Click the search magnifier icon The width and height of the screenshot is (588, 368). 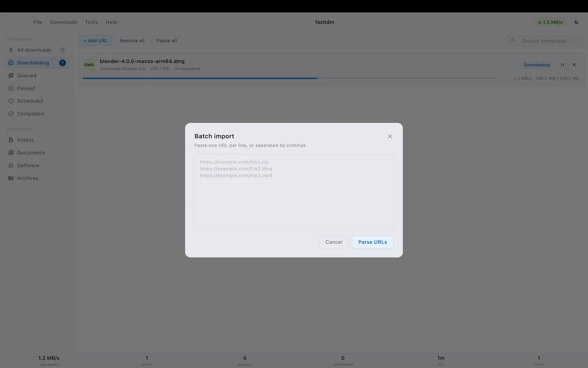(513, 40)
